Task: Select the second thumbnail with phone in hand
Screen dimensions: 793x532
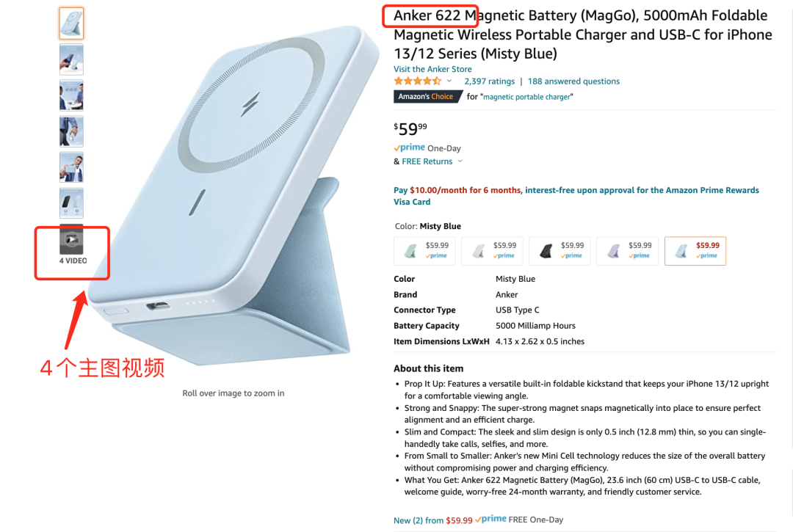Action: point(71,59)
